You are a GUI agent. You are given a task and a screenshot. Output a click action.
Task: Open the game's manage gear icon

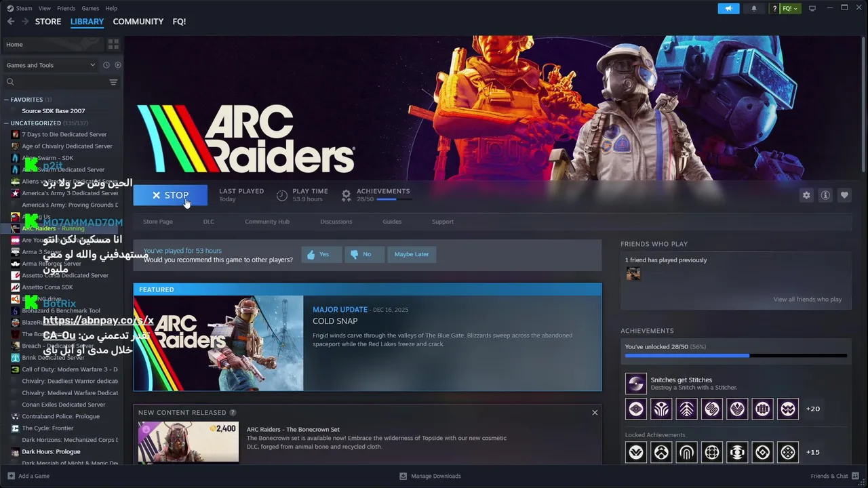click(806, 195)
